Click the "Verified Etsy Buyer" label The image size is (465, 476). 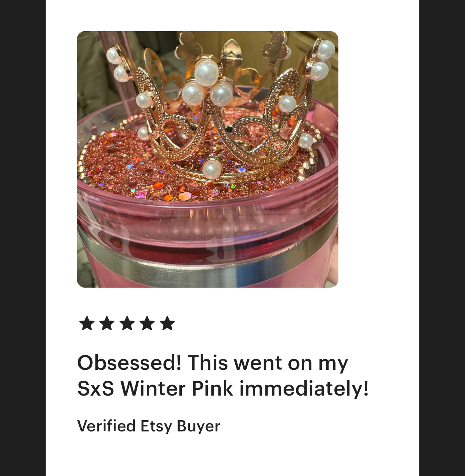point(148,426)
